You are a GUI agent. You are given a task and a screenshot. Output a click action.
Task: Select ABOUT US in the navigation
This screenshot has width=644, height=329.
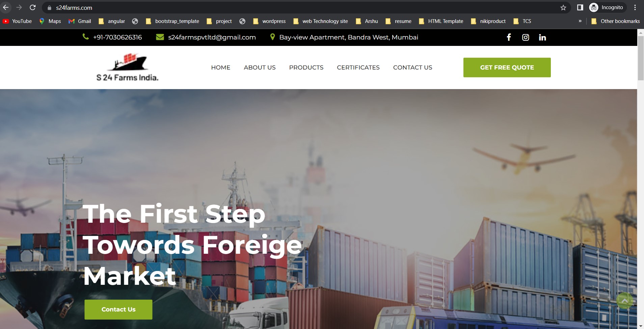coord(260,67)
